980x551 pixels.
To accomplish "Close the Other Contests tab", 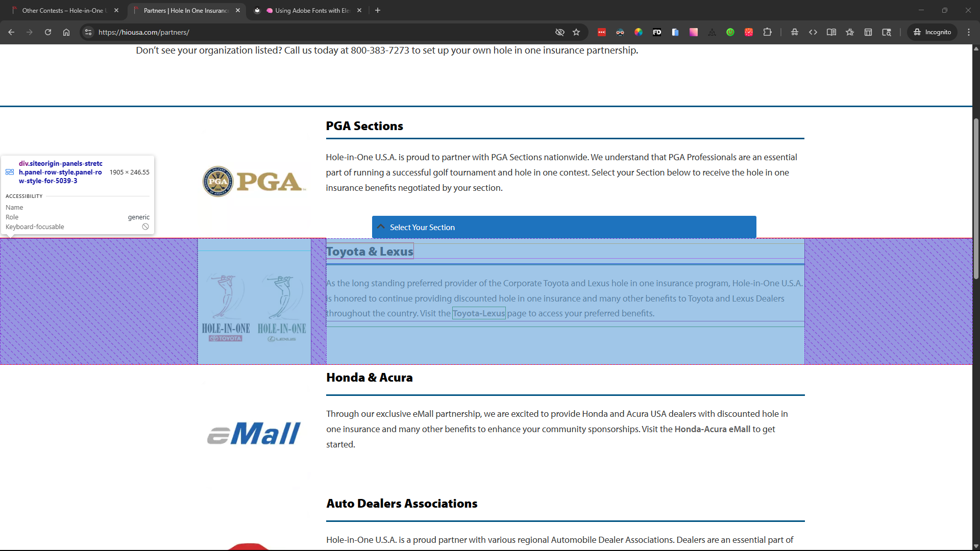I will tap(116, 10).
